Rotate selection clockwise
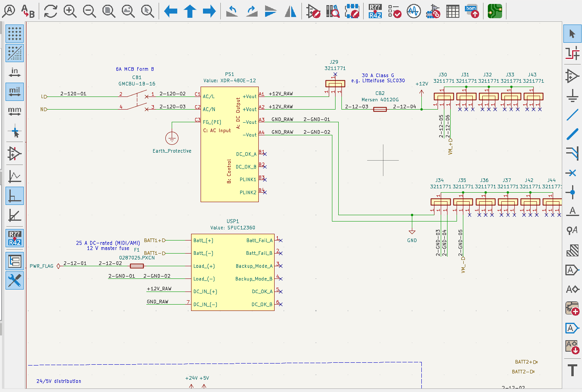 [x=252, y=11]
